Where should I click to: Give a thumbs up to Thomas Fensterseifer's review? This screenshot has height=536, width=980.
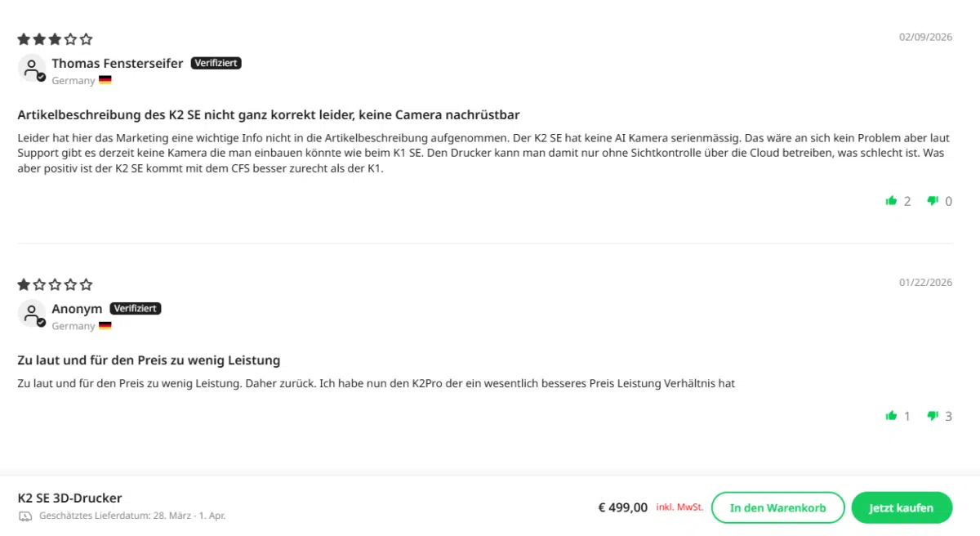[x=891, y=200]
